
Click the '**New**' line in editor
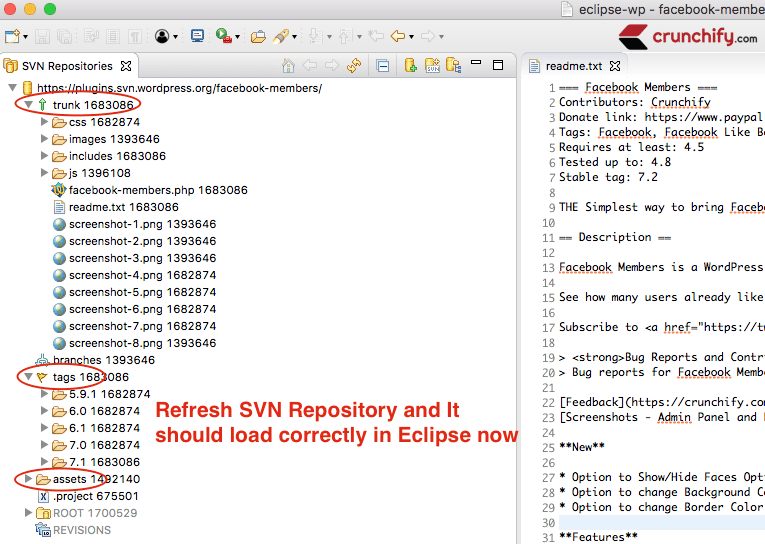point(582,447)
